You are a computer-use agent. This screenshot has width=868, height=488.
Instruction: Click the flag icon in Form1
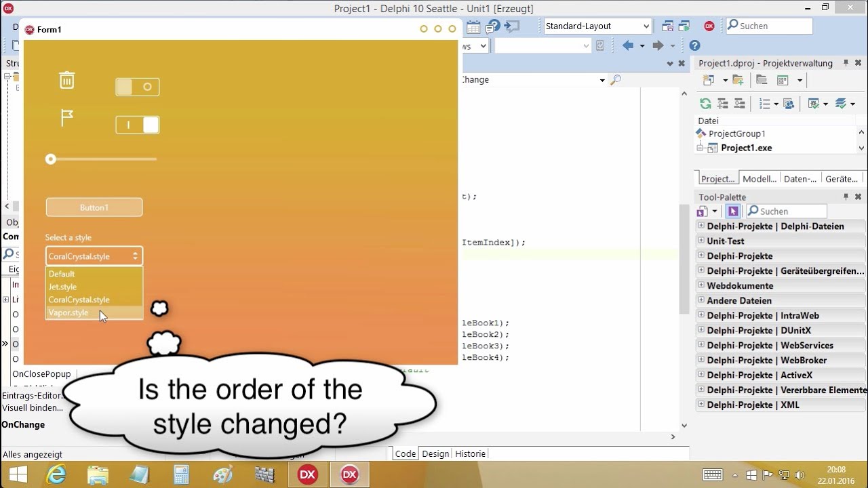coord(66,118)
